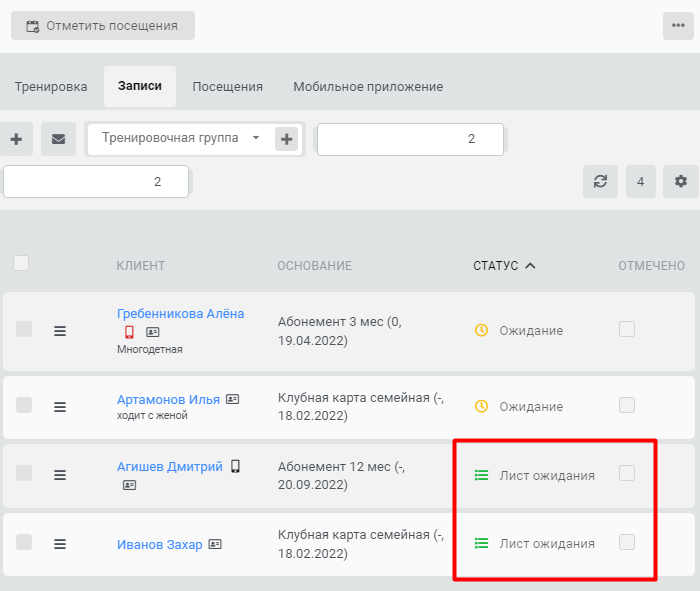Screen dimensions: 700x591
Task: Click red phone icon under Гребенникова Алёна
Action: [129, 332]
